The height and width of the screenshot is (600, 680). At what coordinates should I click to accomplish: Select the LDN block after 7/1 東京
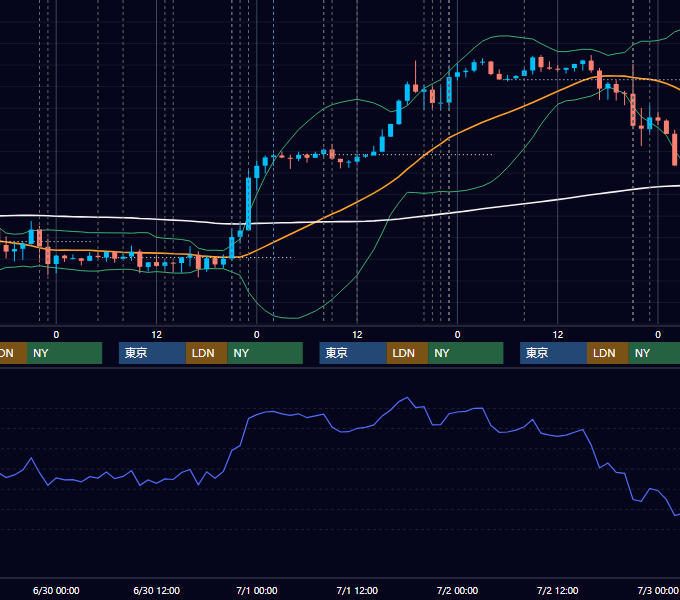pyautogui.click(x=407, y=353)
